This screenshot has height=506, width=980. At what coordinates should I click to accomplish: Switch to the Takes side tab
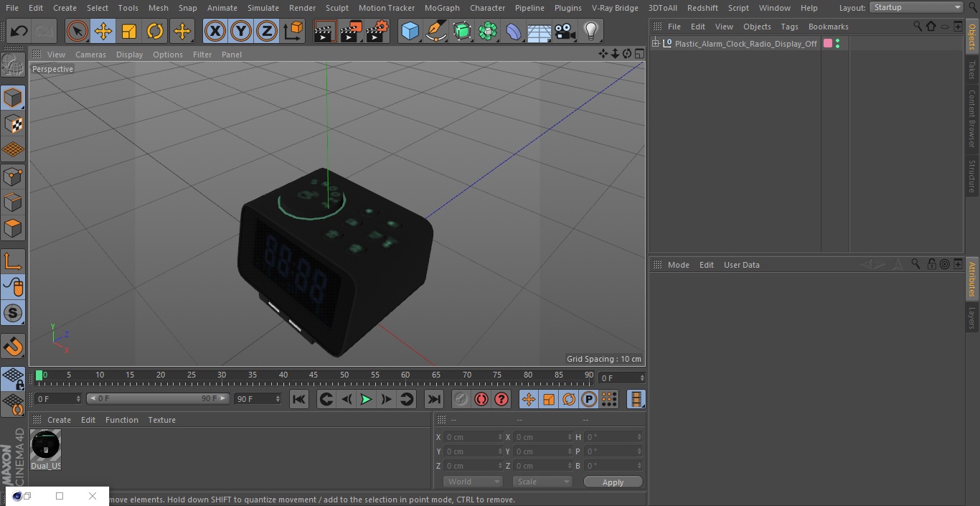coord(972,69)
